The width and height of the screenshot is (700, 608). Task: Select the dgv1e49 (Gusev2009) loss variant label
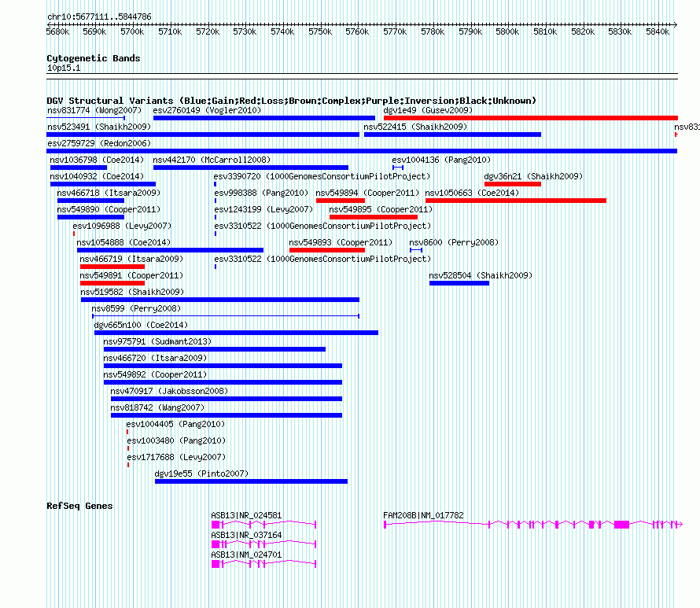pyautogui.click(x=428, y=110)
